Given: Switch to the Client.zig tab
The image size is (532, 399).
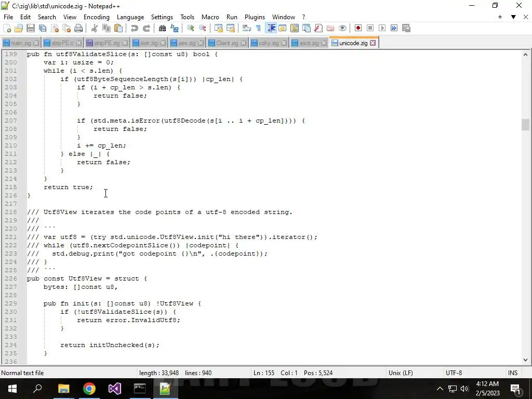Looking at the screenshot, I should [x=227, y=43].
